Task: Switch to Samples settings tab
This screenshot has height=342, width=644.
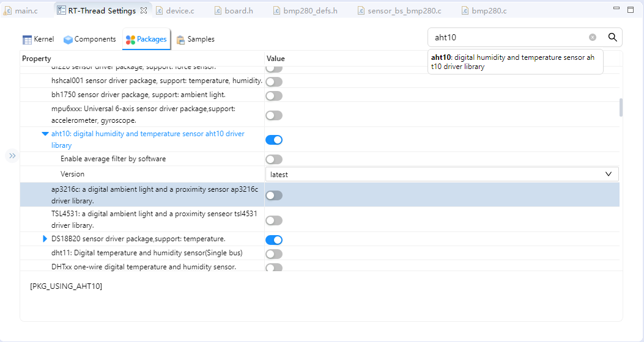Action: click(x=196, y=39)
